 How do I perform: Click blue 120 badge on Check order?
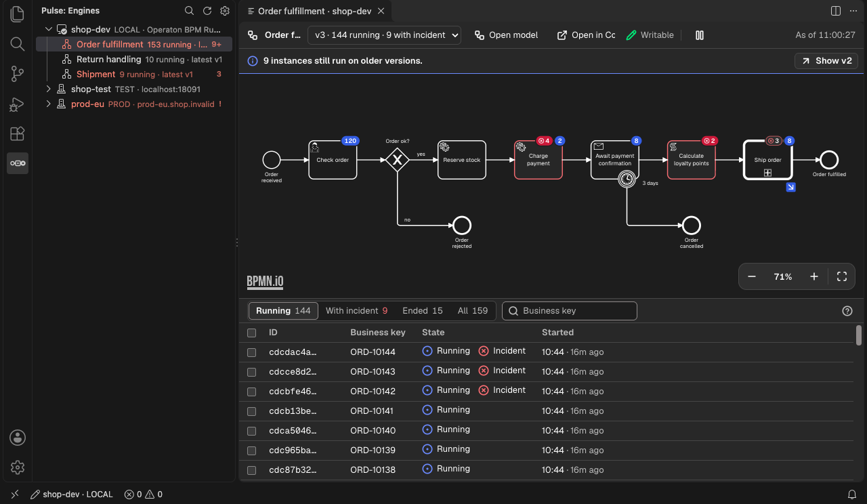(350, 141)
